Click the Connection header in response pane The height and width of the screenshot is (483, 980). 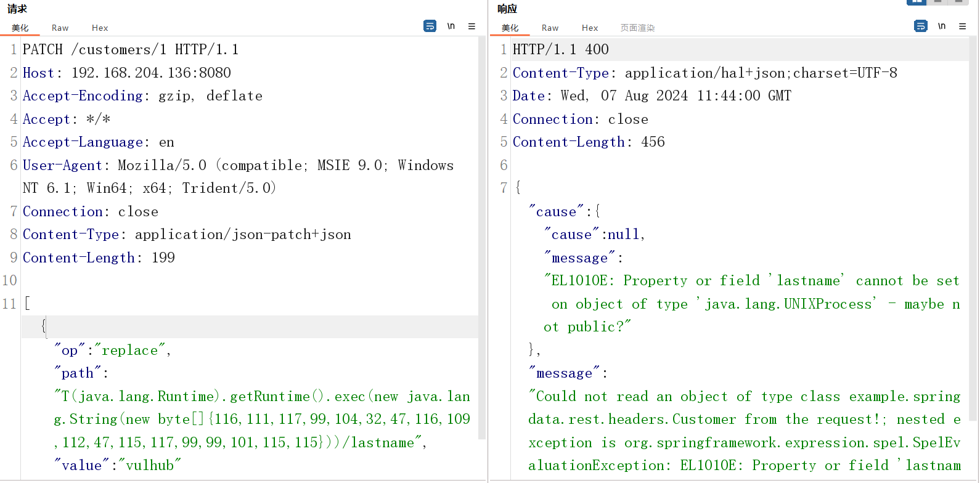581,119
